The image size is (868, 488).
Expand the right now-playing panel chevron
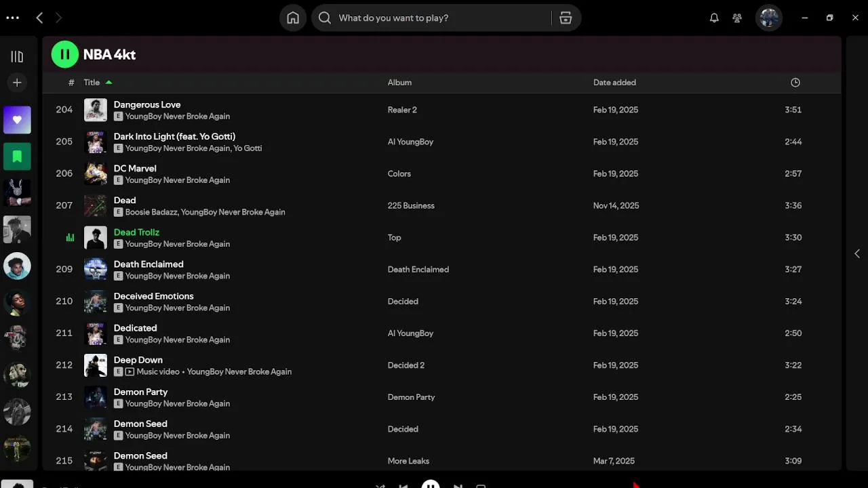[x=857, y=253]
